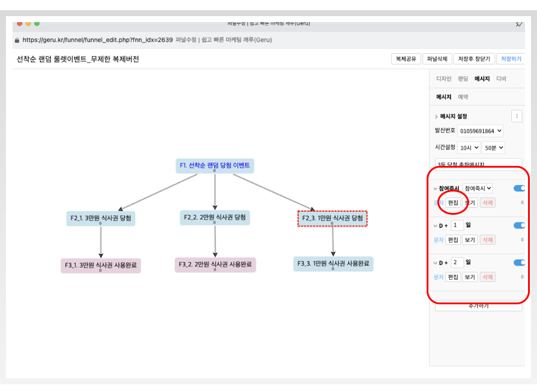Click the 복제공유 button

point(406,59)
